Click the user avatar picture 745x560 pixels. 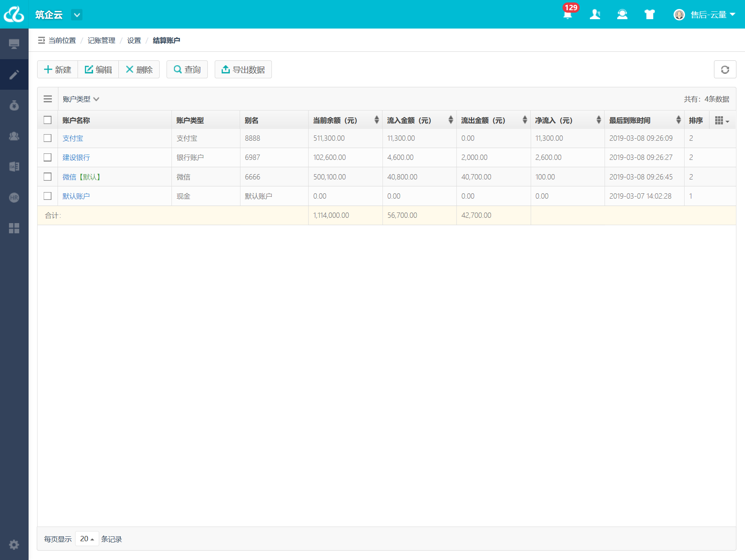pos(679,15)
